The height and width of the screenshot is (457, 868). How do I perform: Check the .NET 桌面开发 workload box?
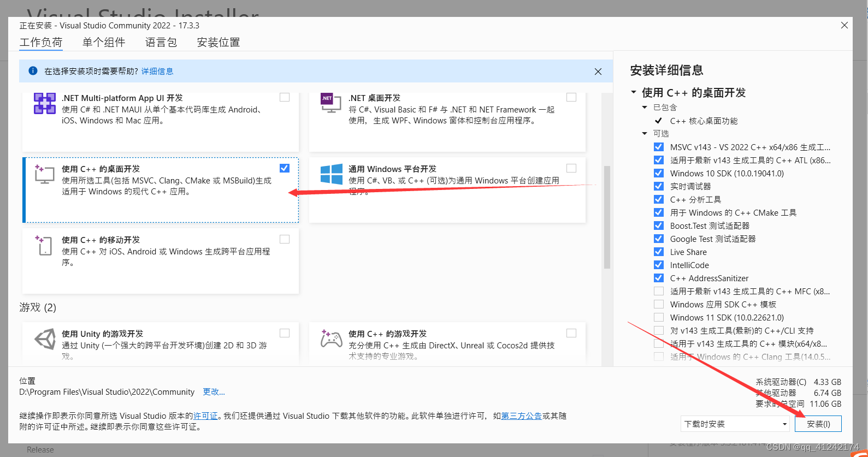coord(571,97)
